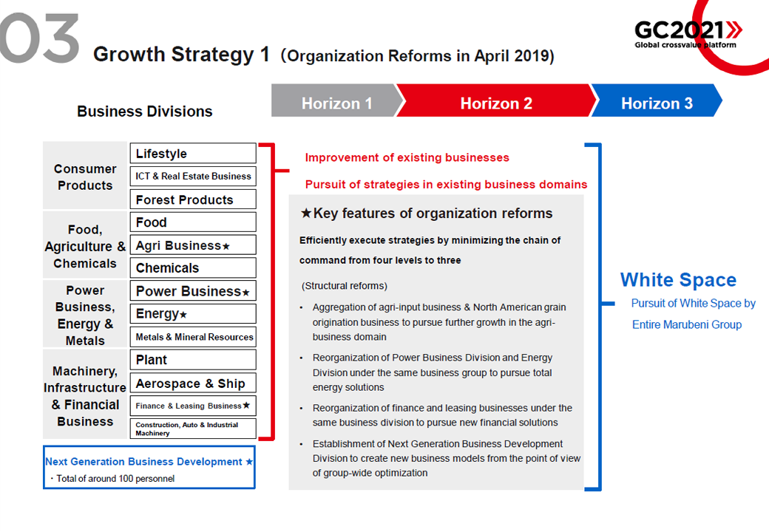The image size is (769, 532).
Task: Click the star beside Energy
Action: point(183,316)
